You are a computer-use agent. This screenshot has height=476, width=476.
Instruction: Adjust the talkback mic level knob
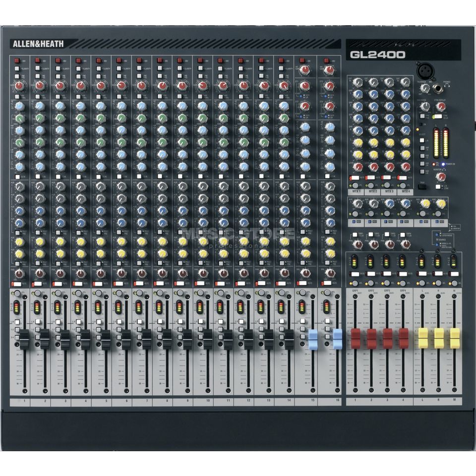(425, 88)
